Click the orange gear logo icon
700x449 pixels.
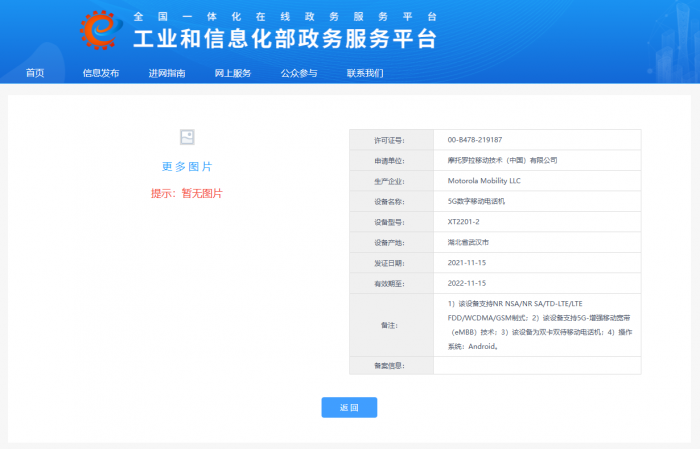[102, 30]
